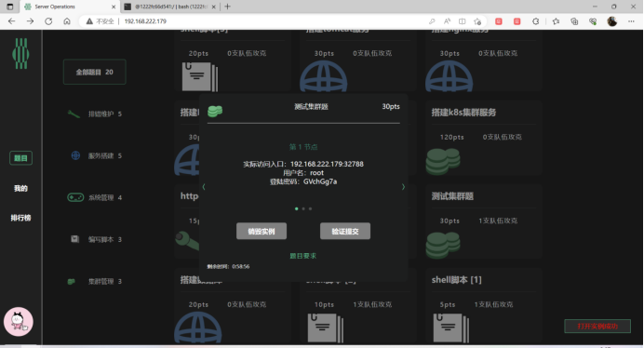Show next node with right arrow
The height and width of the screenshot is (348, 644).
point(403,187)
